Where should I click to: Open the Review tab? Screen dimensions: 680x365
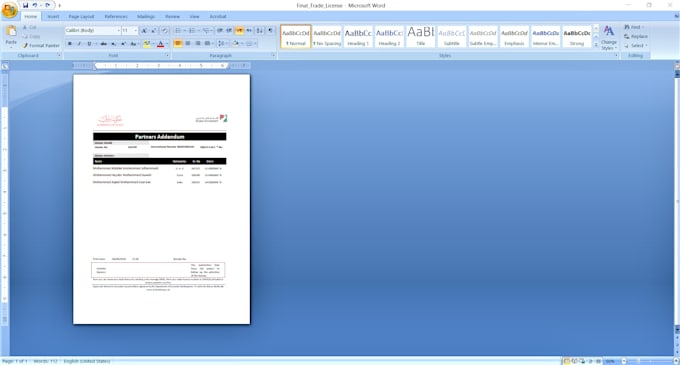pyautogui.click(x=172, y=16)
